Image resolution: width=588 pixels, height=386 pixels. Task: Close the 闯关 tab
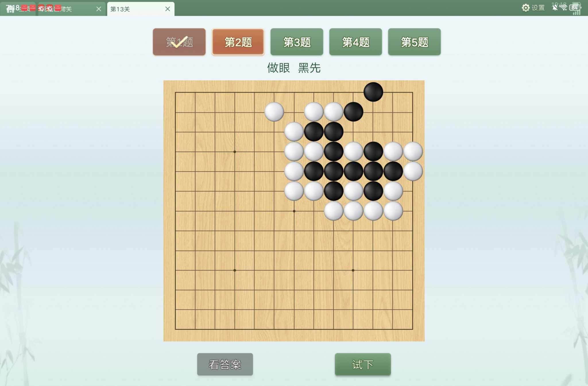click(99, 9)
